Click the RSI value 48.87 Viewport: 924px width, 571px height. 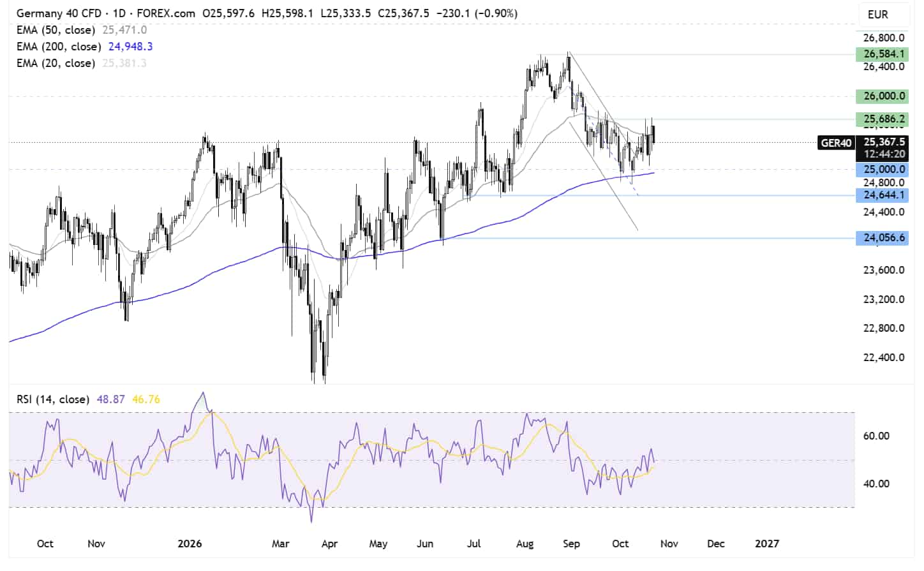[110, 399]
